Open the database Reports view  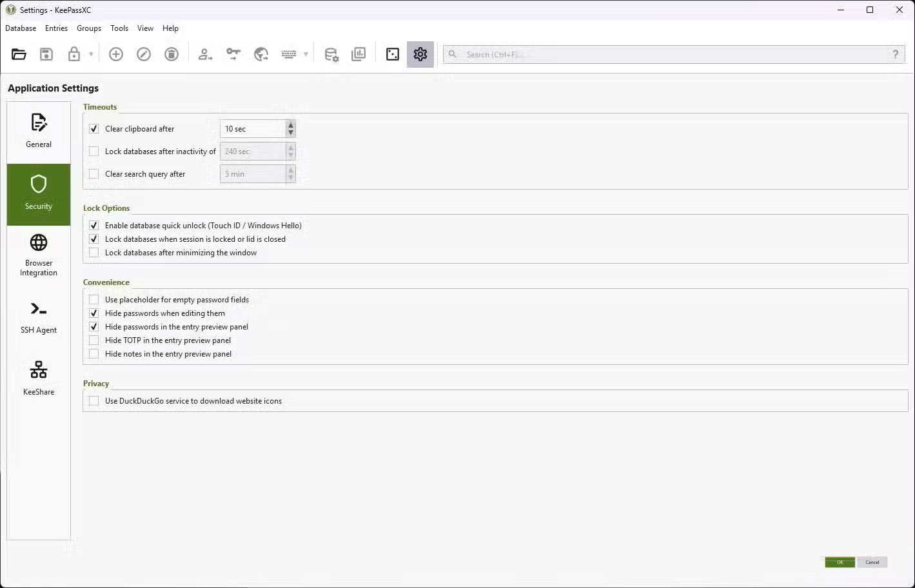pyautogui.click(x=359, y=54)
